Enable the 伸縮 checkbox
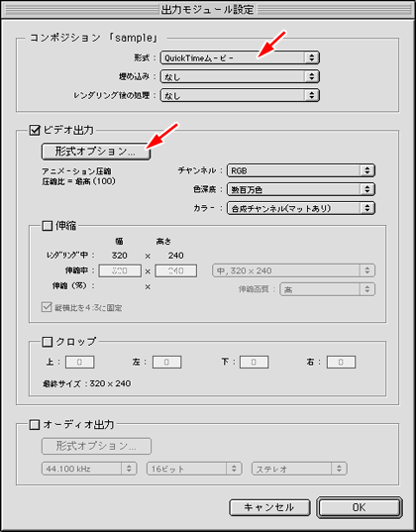The height and width of the screenshot is (532, 416). pyautogui.click(x=47, y=226)
